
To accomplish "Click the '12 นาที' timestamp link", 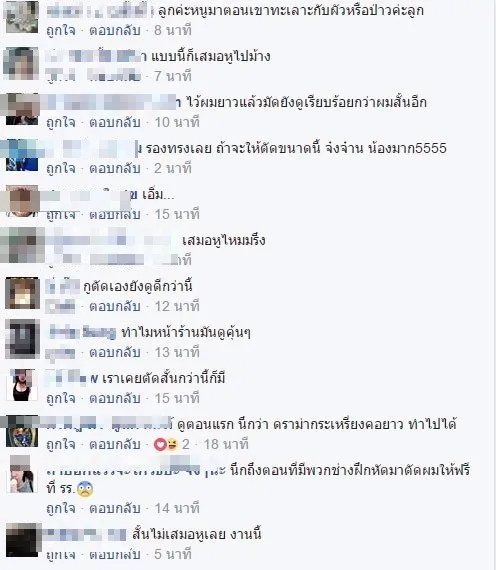I will pyautogui.click(x=177, y=306).
